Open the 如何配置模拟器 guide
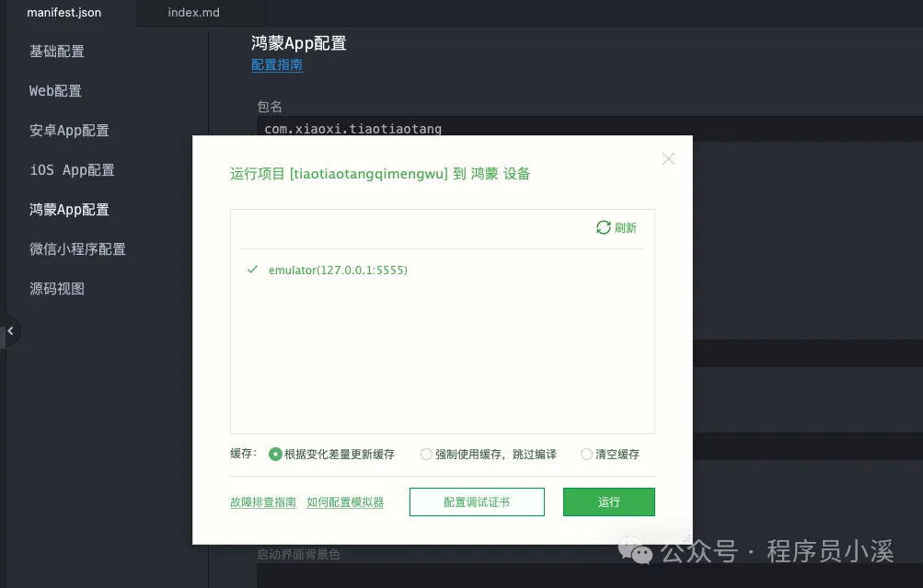The height and width of the screenshot is (588, 923). point(345,502)
